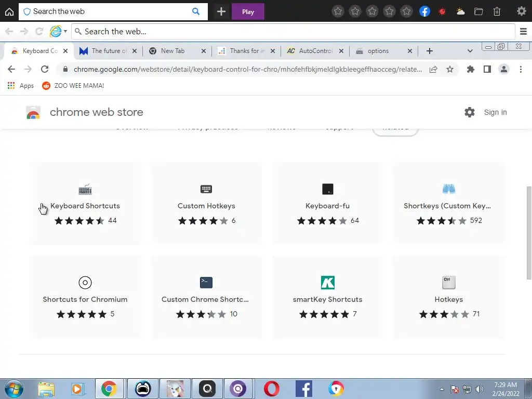Toggle the Chrome side panel icon
This screenshot has width=532, height=399.
click(x=487, y=69)
